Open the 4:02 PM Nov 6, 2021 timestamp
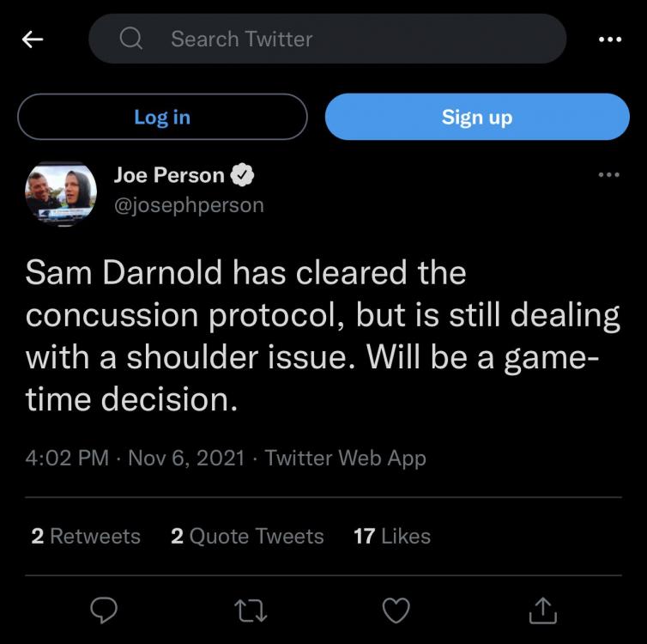The height and width of the screenshot is (644, 647). 134,458
